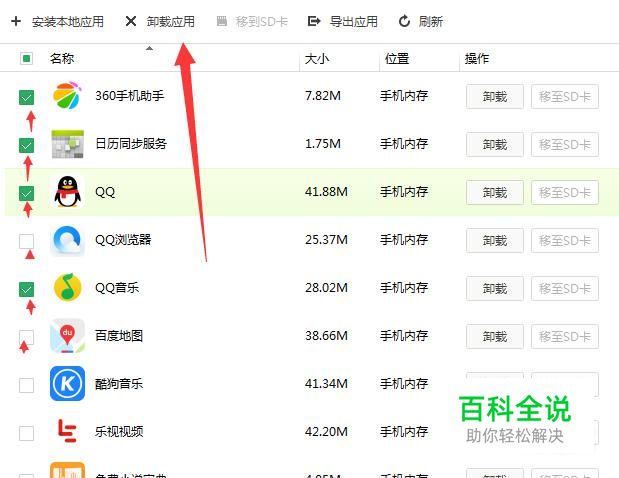Check the QQ浏览器 checkbox

click(26, 241)
